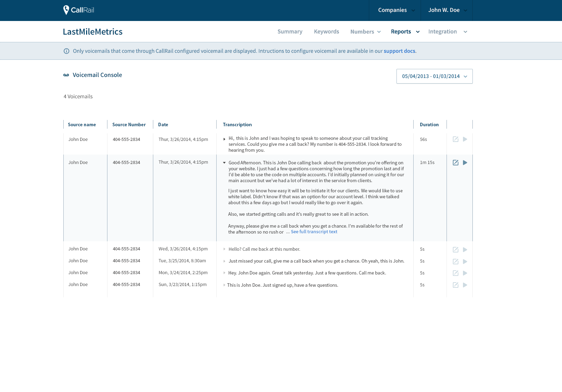Viewport: 562px width, 392px height.
Task: Open the Companies dropdown menu
Action: pyautogui.click(x=396, y=10)
